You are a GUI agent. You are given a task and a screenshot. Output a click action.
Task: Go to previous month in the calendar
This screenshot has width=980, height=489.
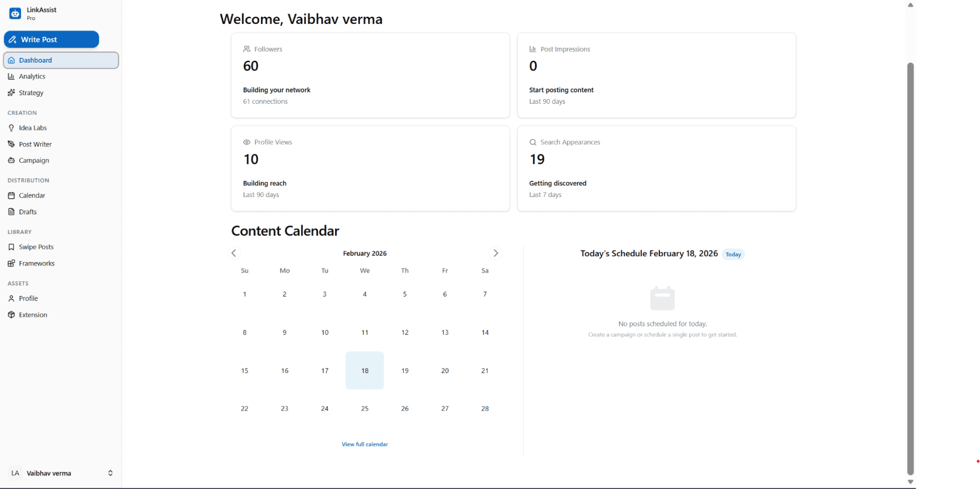(x=234, y=253)
